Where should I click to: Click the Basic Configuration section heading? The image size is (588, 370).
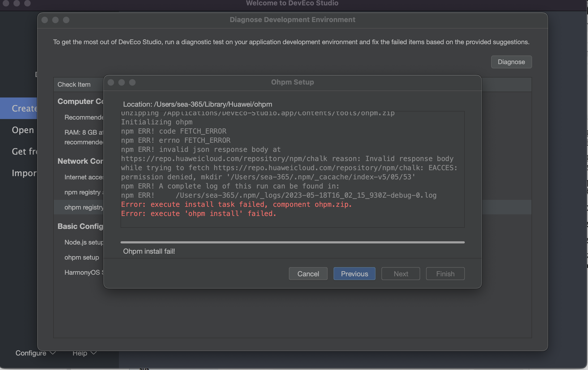[x=80, y=226]
